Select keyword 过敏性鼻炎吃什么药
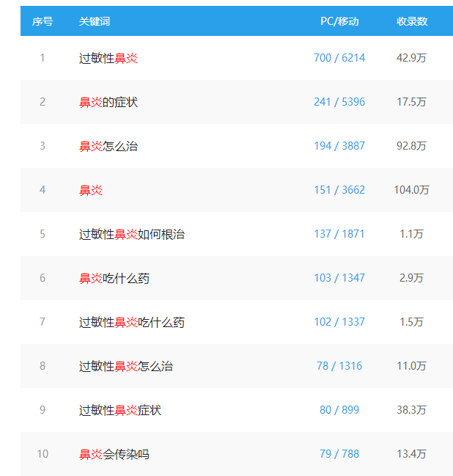 tap(132, 322)
